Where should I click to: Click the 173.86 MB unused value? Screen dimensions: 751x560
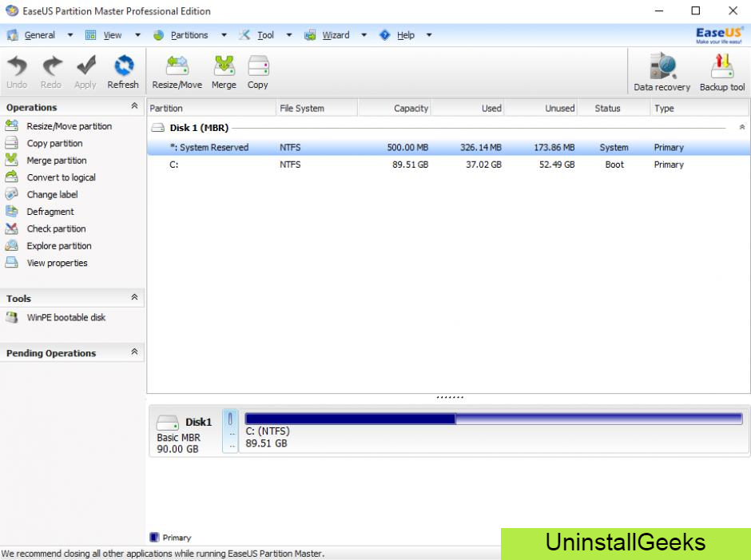(x=554, y=148)
